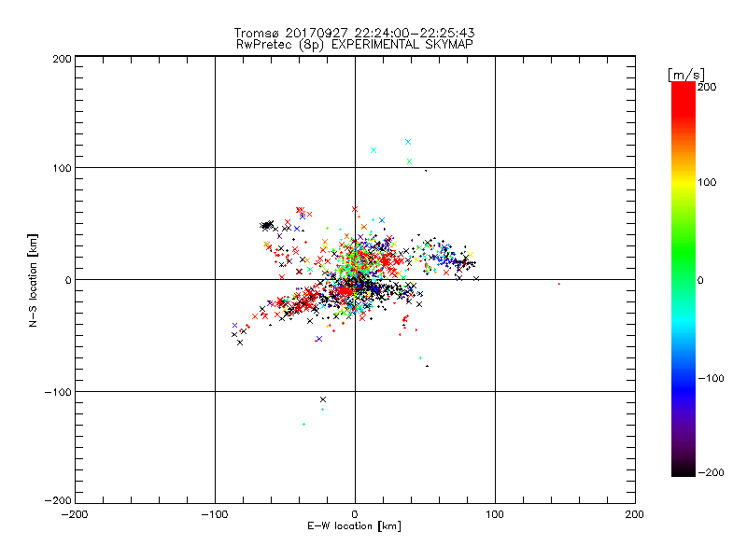
Task: Click the y-axis tick label '-100'
Action: 58,392
